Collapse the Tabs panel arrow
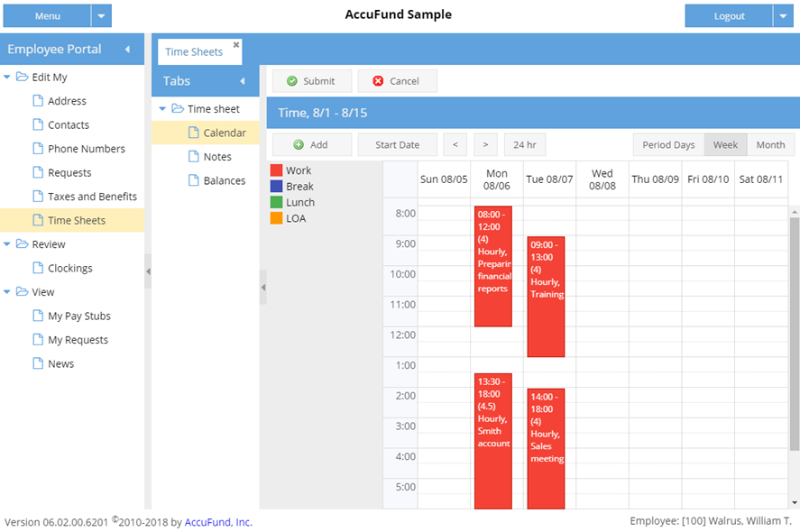 coord(242,81)
